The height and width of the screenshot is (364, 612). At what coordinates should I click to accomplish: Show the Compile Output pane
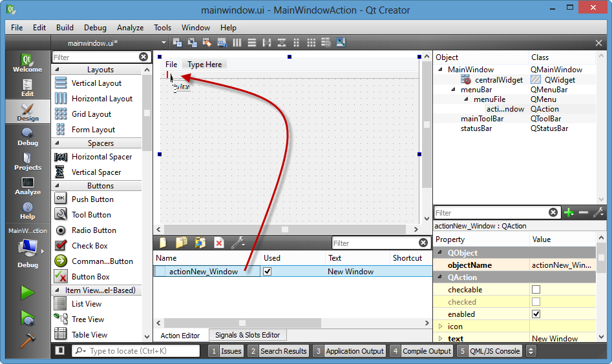point(421,350)
